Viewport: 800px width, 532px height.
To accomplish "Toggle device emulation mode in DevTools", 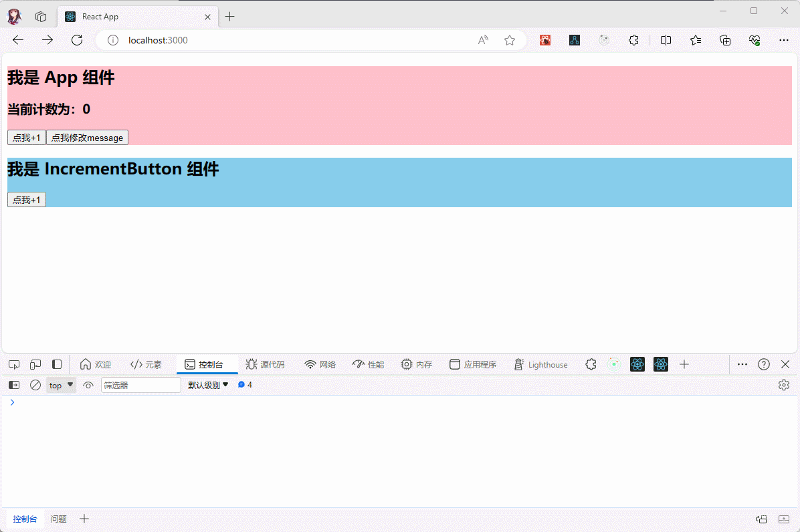I will 35,364.
